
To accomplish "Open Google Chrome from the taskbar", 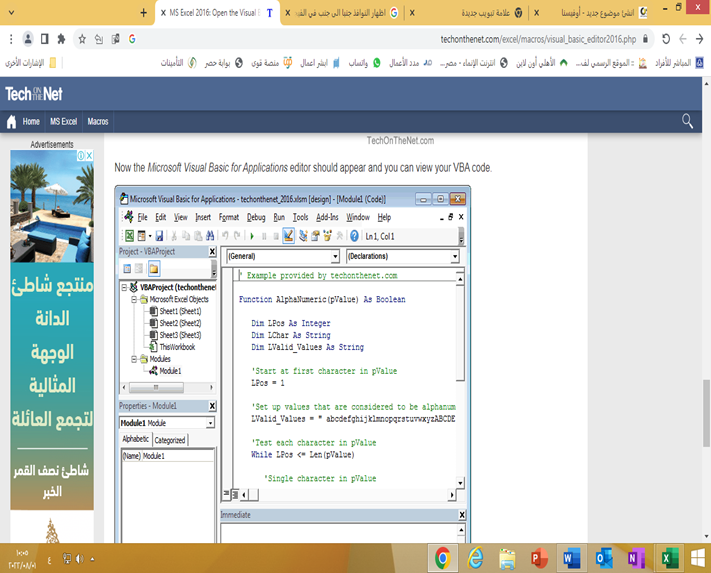I will point(443,558).
